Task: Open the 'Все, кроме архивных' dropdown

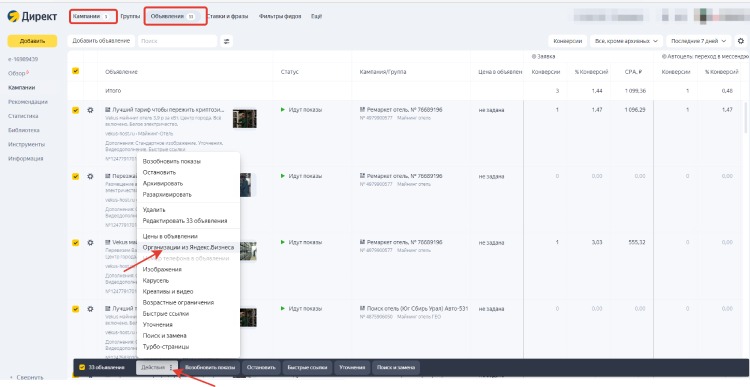Action: (627, 41)
